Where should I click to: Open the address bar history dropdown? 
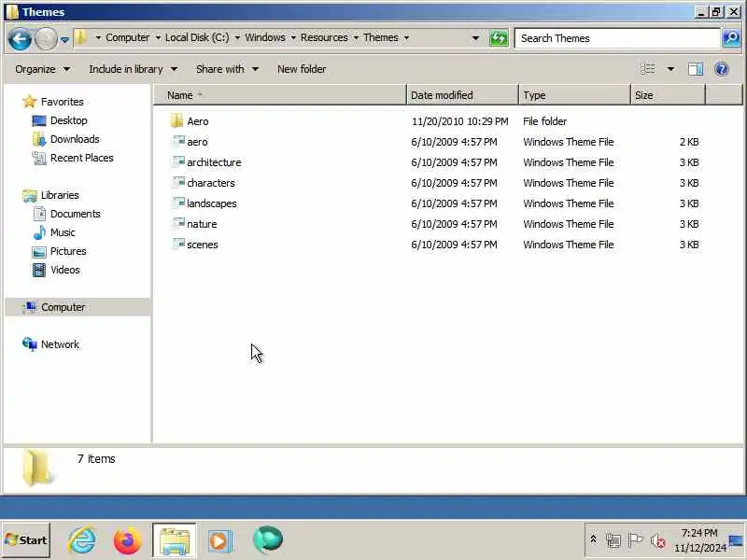pyautogui.click(x=475, y=38)
